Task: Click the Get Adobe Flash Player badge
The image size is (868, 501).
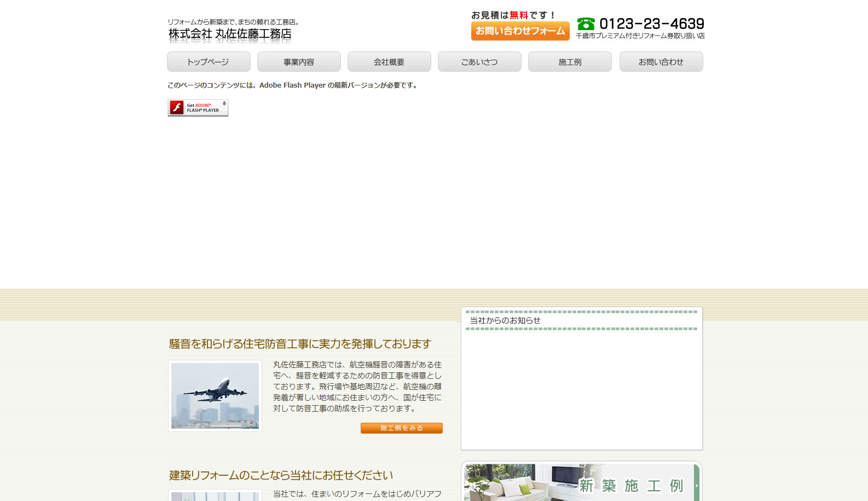Action: tap(198, 108)
